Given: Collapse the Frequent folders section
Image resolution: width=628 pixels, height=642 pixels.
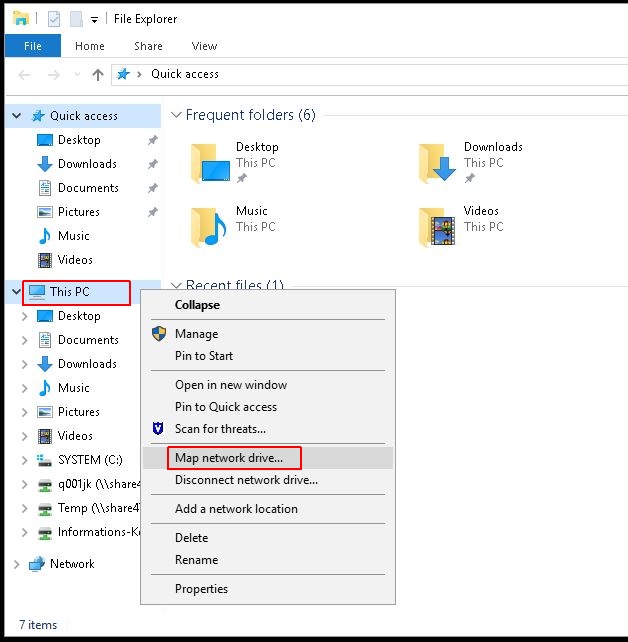Looking at the screenshot, I should (175, 116).
